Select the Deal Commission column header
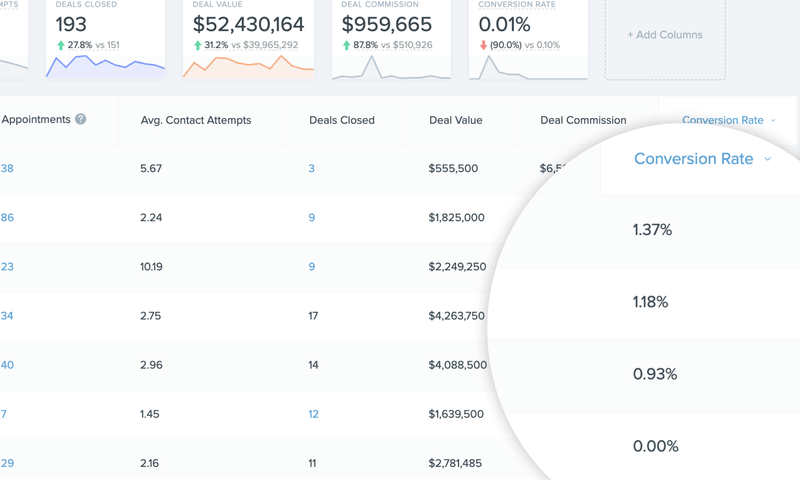800x480 pixels. 583,120
